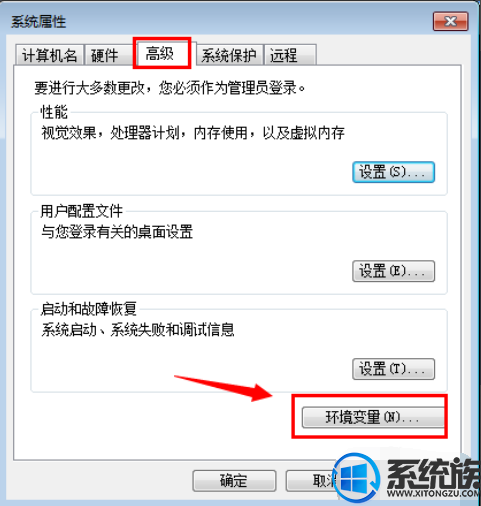Screen dimensions: 481x506
Task: Open performance 设置(S) button
Action: [x=393, y=172]
